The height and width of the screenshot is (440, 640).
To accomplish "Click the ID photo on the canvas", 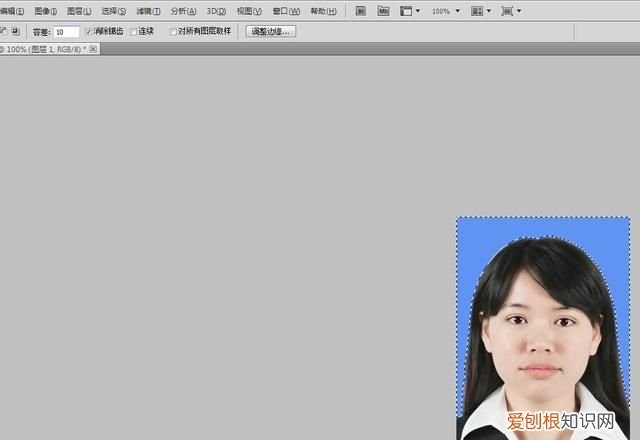I will click(543, 329).
